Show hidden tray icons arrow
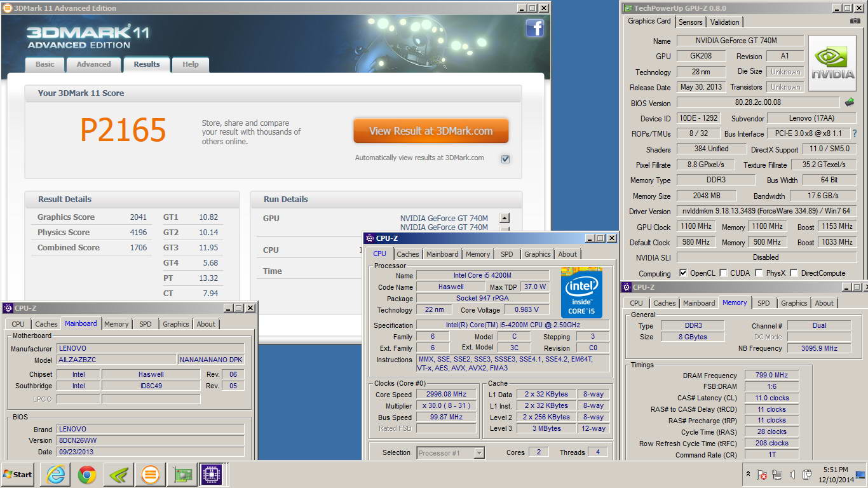Image resolution: width=868 pixels, height=488 pixels. [x=748, y=475]
